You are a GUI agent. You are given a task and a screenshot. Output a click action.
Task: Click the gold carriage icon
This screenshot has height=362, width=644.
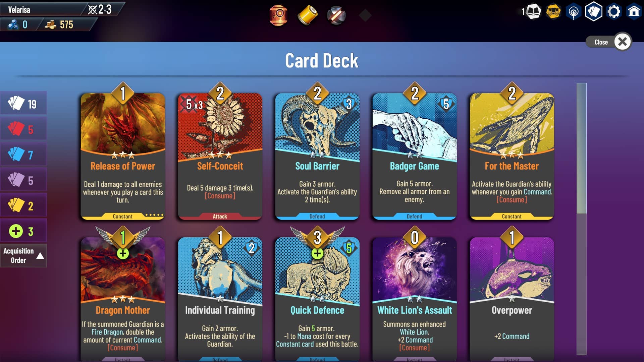tap(553, 12)
